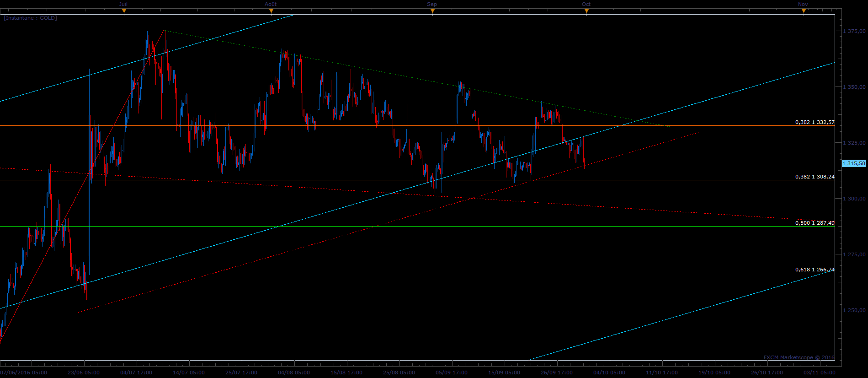Screen dimensions: 868x378
Task: Click the Fibonacci label 0,500 1 287,49
Action: 815,223
